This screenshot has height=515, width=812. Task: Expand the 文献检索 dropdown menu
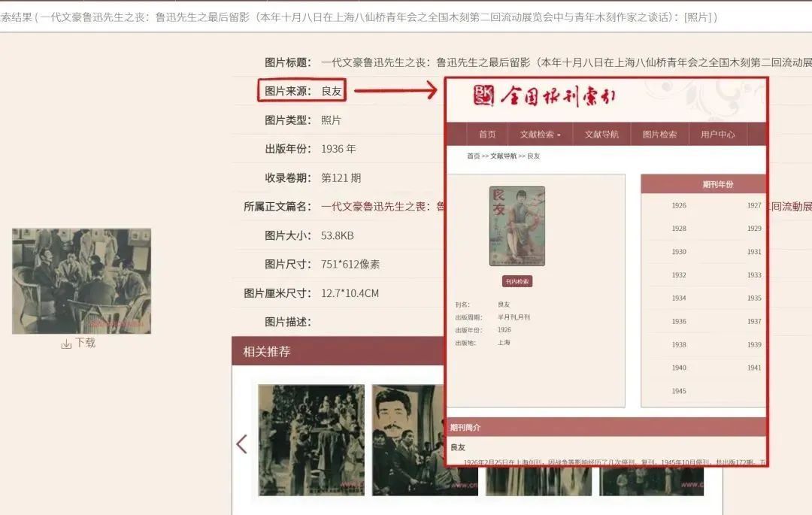540,135
